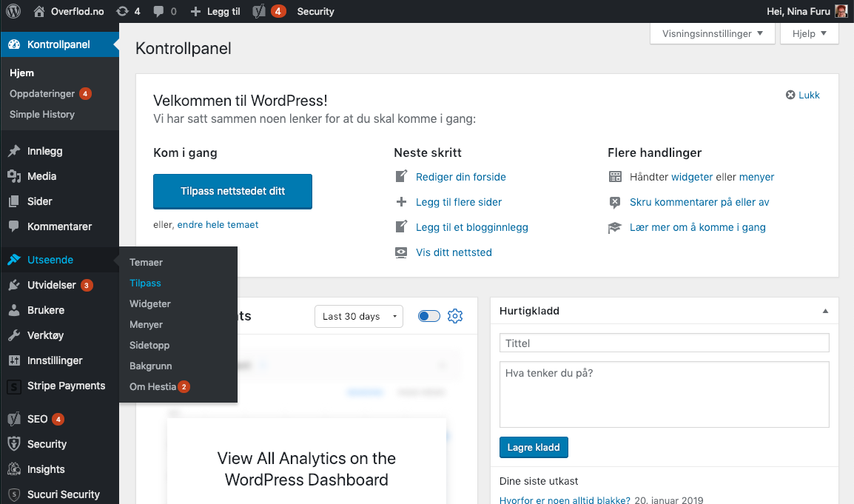Select Widgeter in the Utseende submenu
Viewport: 854px width, 504px height.
click(x=150, y=303)
